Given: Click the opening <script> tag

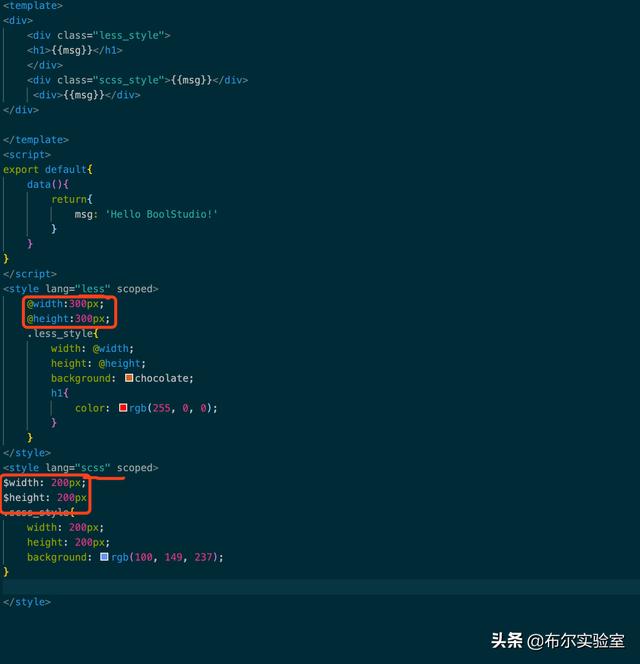Looking at the screenshot, I should 27,155.
